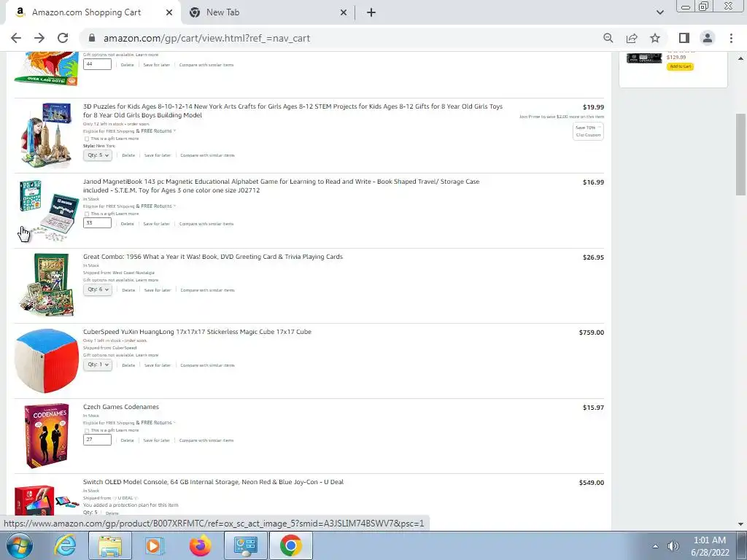The height and width of the screenshot is (560, 747).
Task: Click the 17x17 Magic Cube thumbnail
Action: (46, 360)
